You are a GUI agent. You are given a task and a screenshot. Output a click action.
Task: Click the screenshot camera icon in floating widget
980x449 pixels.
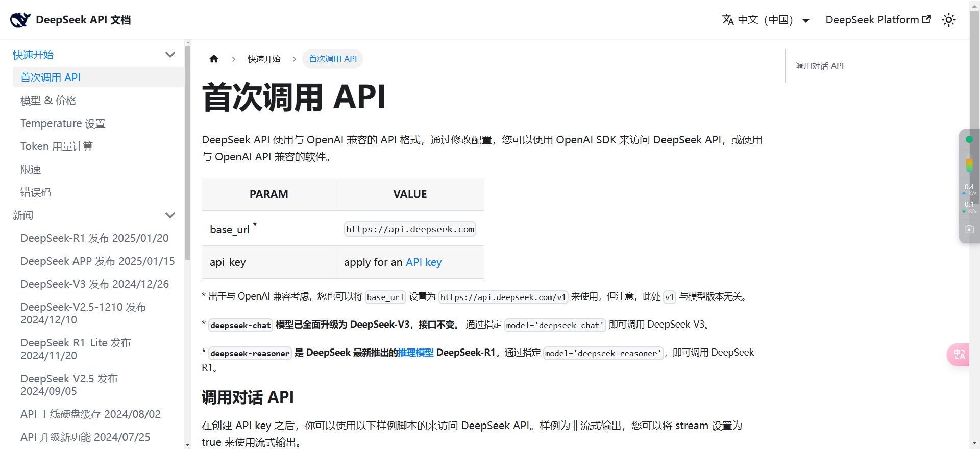tap(969, 230)
